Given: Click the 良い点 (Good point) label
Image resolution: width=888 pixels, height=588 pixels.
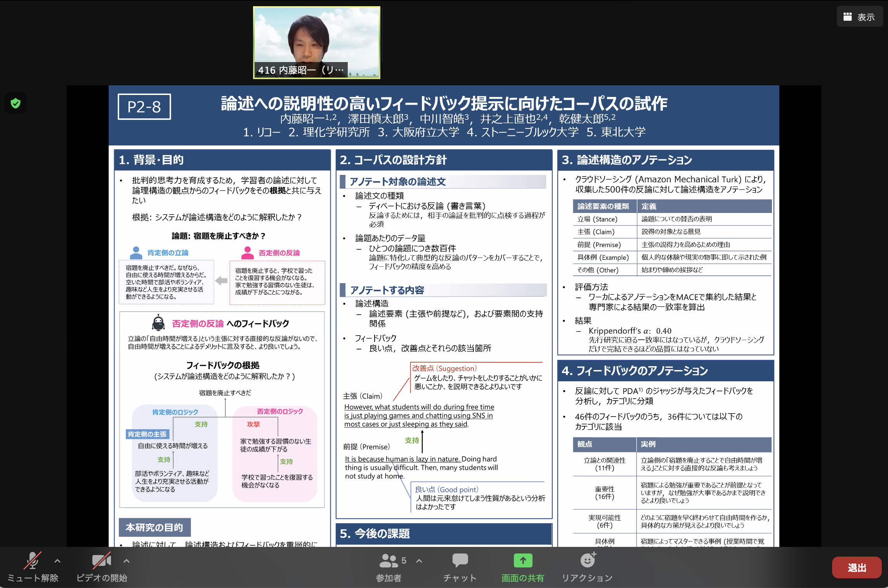Looking at the screenshot, I should pos(447,489).
